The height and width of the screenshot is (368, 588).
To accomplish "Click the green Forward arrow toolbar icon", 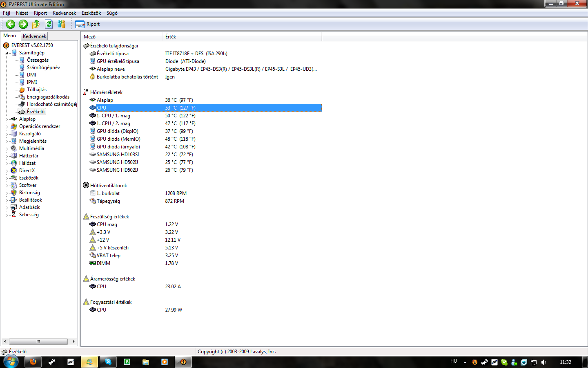I will pos(23,24).
